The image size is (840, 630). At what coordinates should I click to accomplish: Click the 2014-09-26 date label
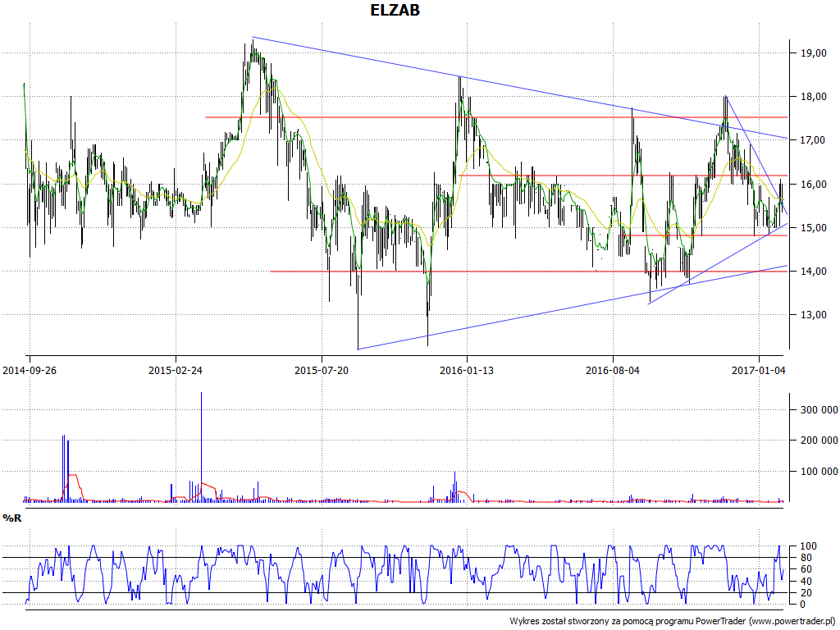[30, 370]
